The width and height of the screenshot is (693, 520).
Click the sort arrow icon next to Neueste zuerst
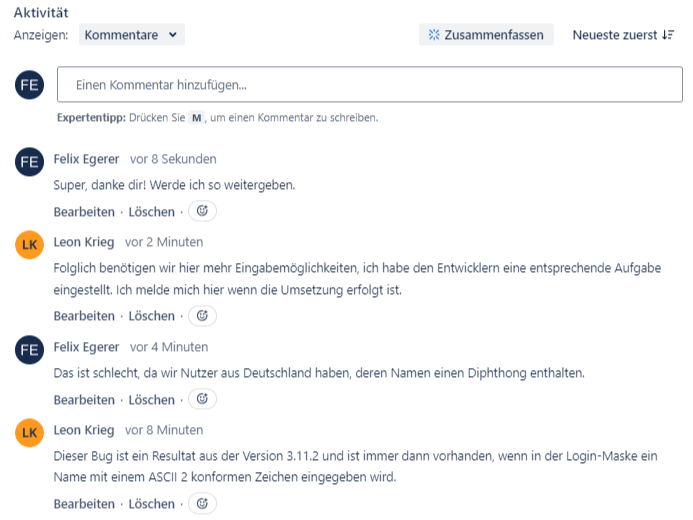pos(668,35)
